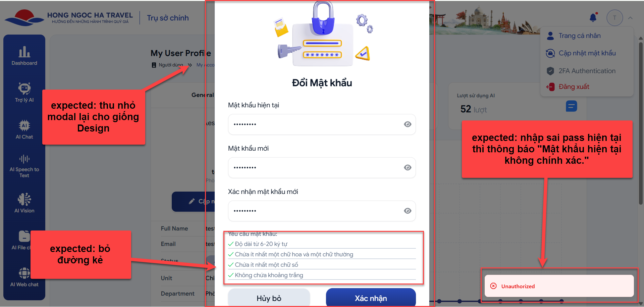Reveal the Xác nhận mật khẩu mới password
Image resolution: width=644 pixels, height=307 pixels.
tap(408, 211)
